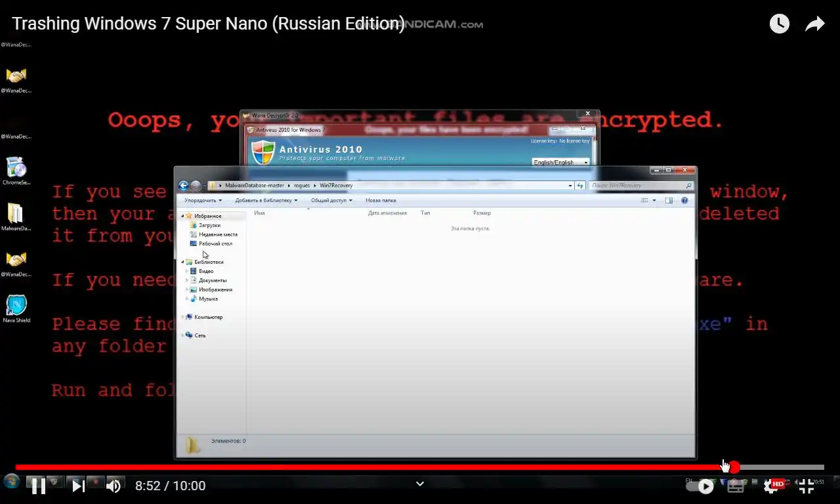
Task: Click the Share arrow icon
Action: (x=814, y=24)
